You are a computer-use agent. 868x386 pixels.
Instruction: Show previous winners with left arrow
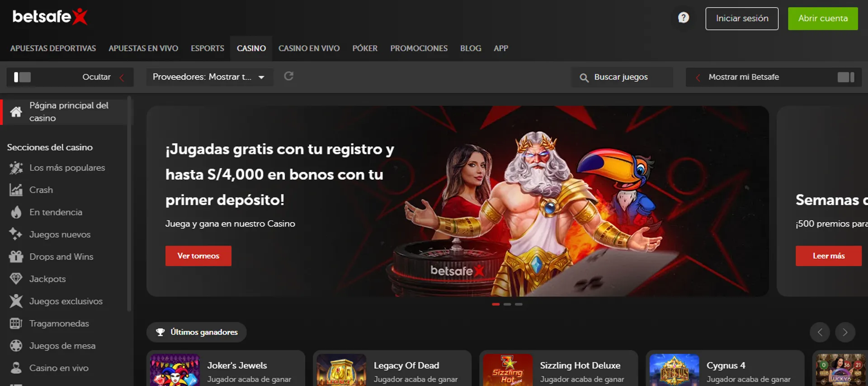(820, 333)
